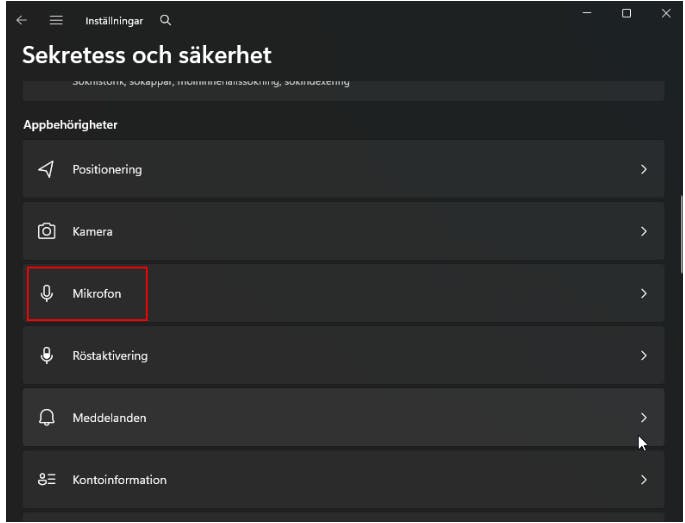The height and width of the screenshot is (523, 685).
Task: Click the Kontoinformation label
Action: pyautogui.click(x=119, y=480)
